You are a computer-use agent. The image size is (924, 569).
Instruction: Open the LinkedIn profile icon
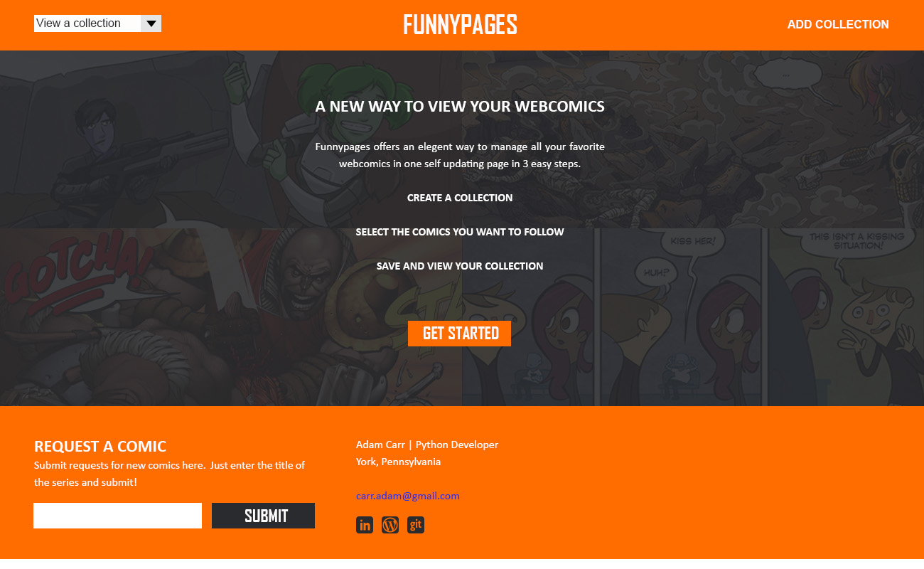click(365, 525)
